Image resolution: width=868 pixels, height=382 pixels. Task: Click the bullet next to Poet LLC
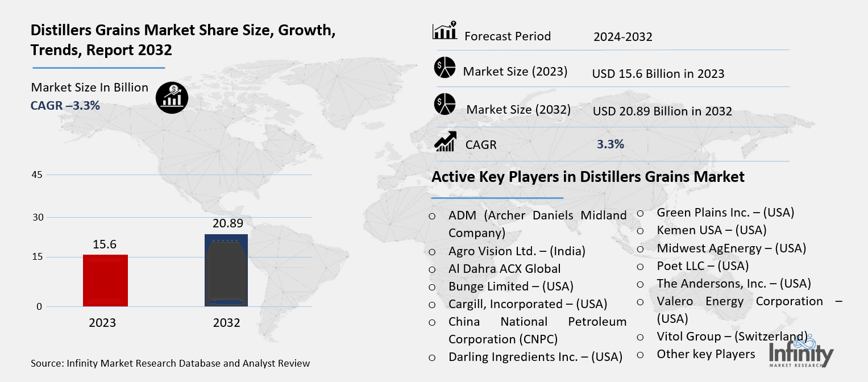640,266
